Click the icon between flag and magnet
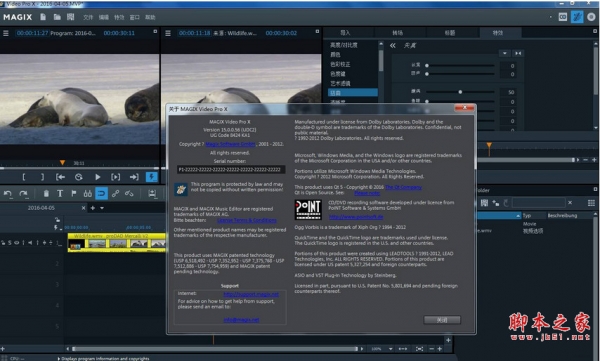Viewport: 600px width, 361px height. point(88,194)
